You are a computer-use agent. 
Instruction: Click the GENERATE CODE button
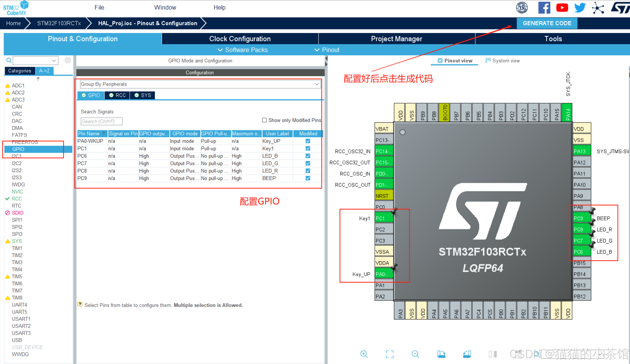[x=547, y=23]
